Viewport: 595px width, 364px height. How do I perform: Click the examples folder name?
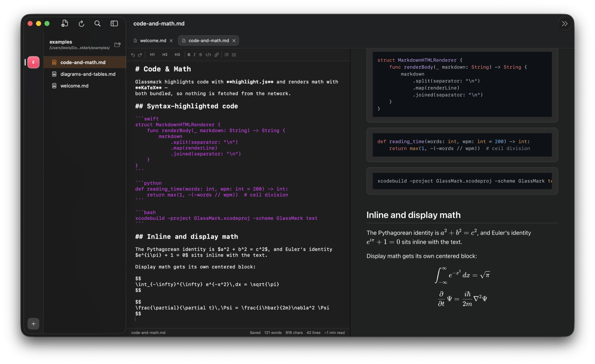tap(61, 42)
